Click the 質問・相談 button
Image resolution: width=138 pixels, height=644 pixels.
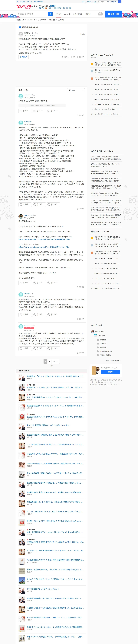coord(113,14)
